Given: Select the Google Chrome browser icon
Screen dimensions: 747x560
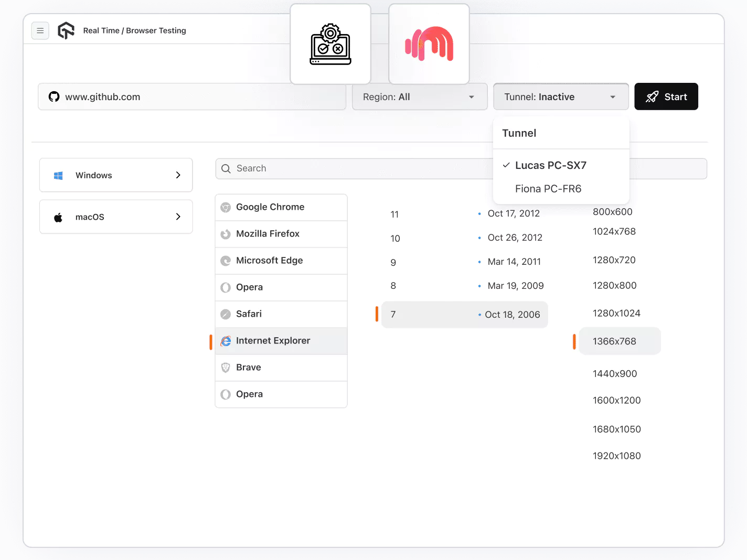Looking at the screenshot, I should (x=226, y=207).
